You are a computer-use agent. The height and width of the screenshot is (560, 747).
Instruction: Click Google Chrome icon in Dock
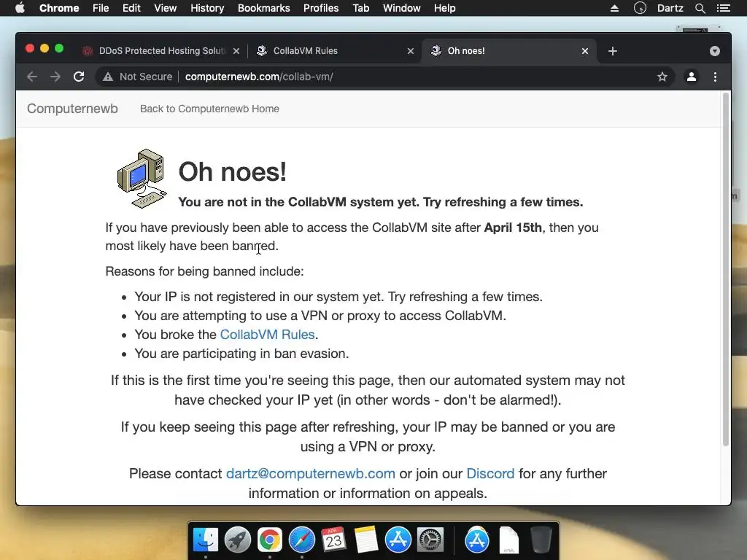coord(270,540)
